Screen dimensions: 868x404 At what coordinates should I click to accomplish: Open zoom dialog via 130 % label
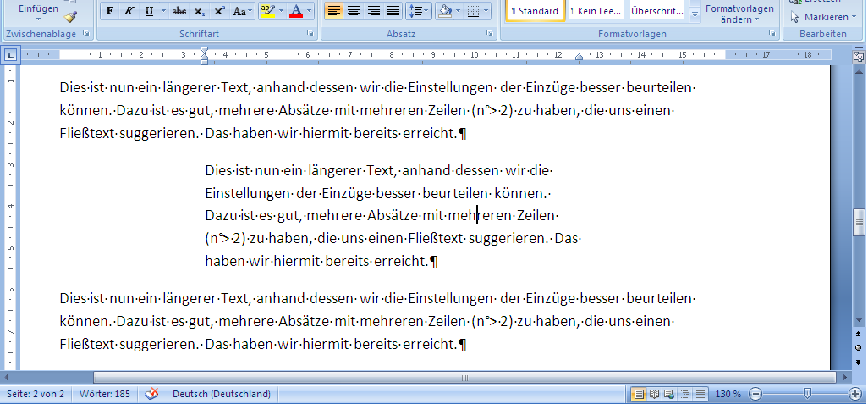(728, 394)
